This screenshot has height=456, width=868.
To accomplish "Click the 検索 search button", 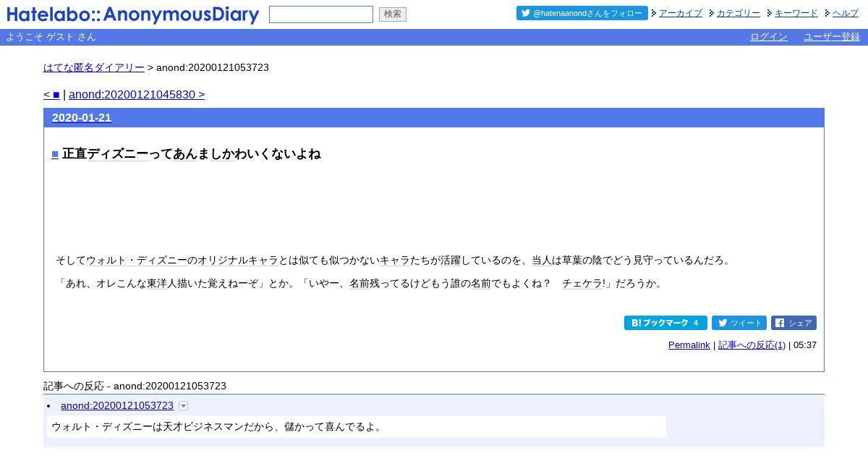I will (x=393, y=14).
